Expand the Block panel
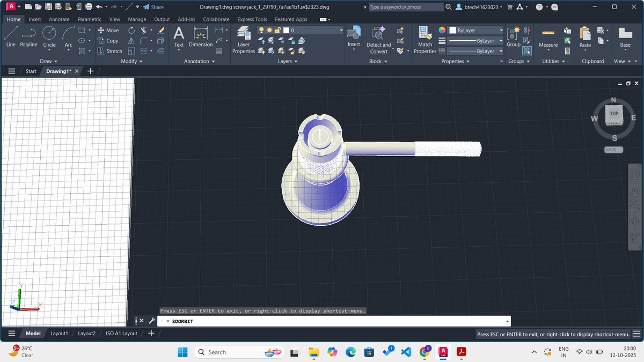Viewport: 644px width, 362px height. [378, 61]
